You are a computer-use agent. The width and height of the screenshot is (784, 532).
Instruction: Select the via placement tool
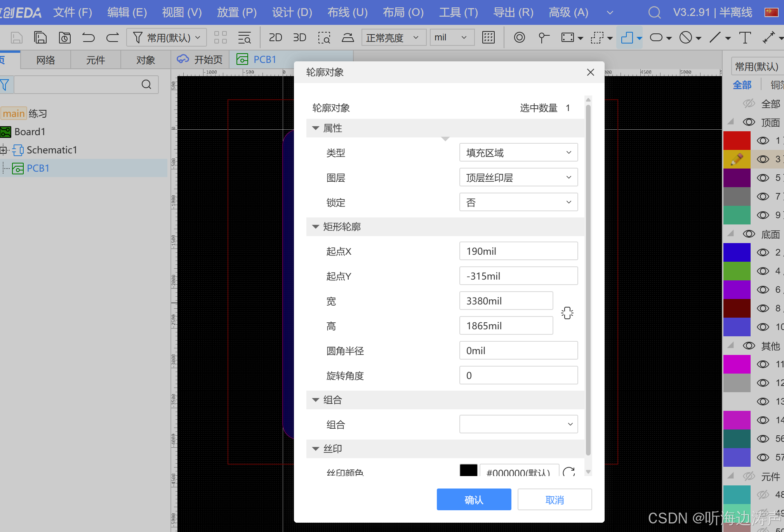tap(519, 38)
